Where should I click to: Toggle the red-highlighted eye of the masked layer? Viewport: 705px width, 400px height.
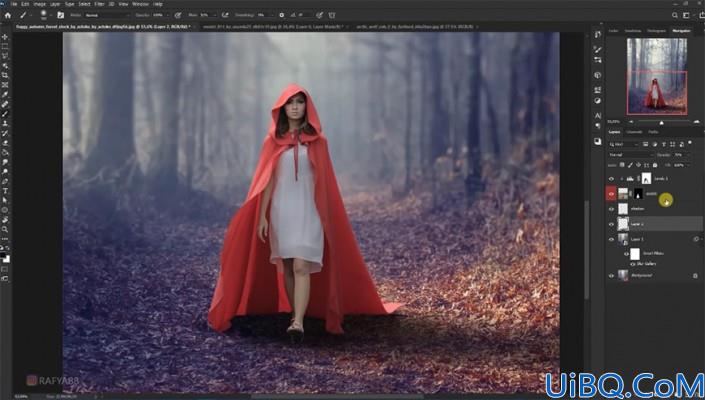click(x=611, y=194)
